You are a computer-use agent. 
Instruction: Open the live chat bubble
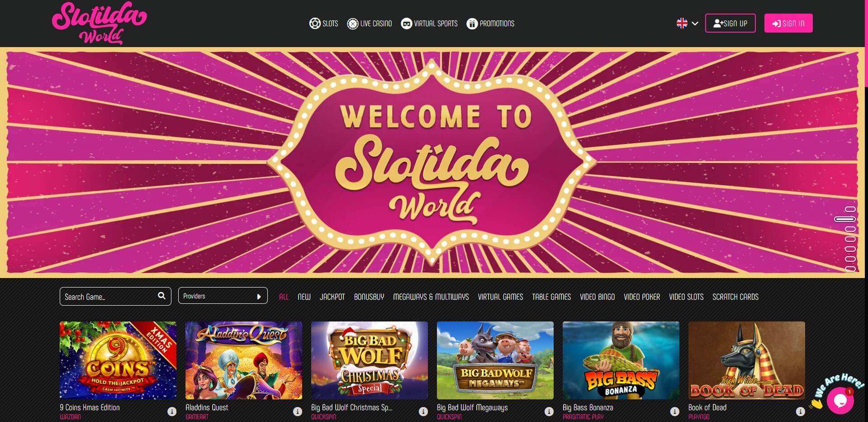840,401
